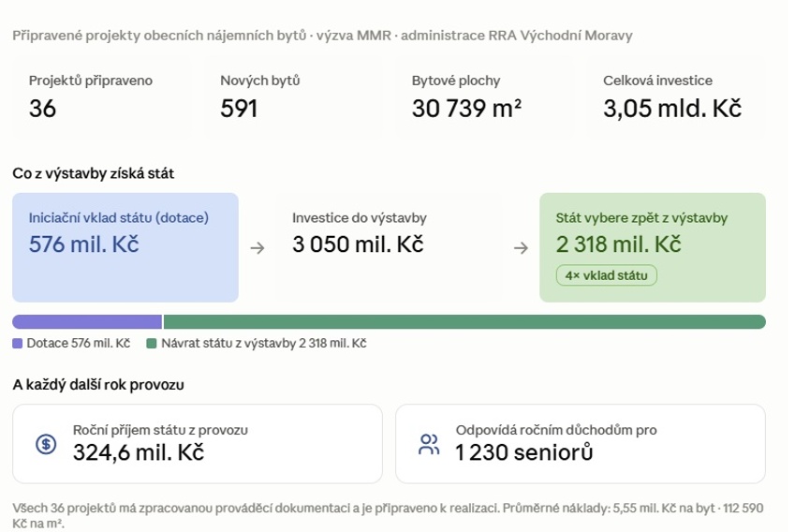Viewport: 795px width, 532px height.
Task: Click the value '2 318 mil. Kč' in green card
Action: (x=619, y=244)
